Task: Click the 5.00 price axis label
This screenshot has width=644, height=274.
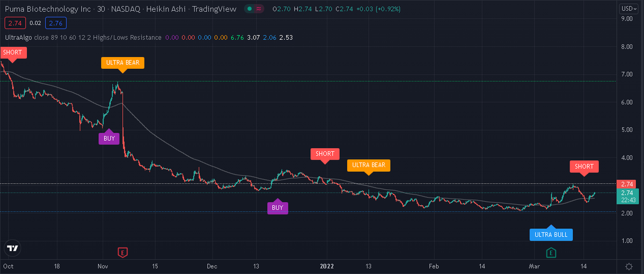Action: point(626,129)
